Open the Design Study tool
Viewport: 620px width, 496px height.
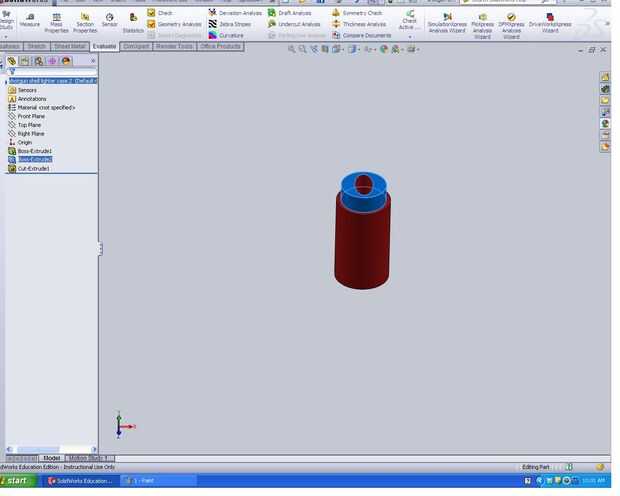click(x=6, y=22)
